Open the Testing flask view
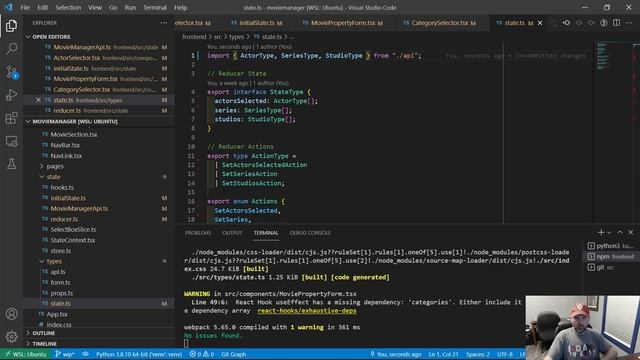Screen dimensions: 640x360 click(11, 164)
